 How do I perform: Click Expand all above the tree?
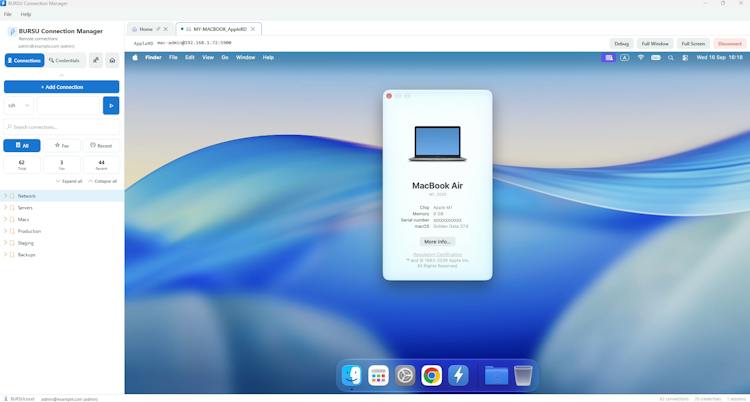tap(69, 181)
